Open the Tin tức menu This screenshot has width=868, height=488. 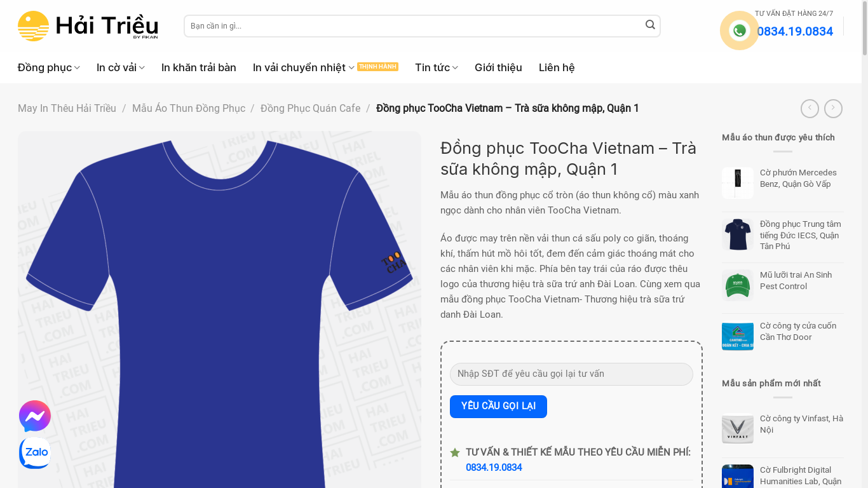click(432, 67)
